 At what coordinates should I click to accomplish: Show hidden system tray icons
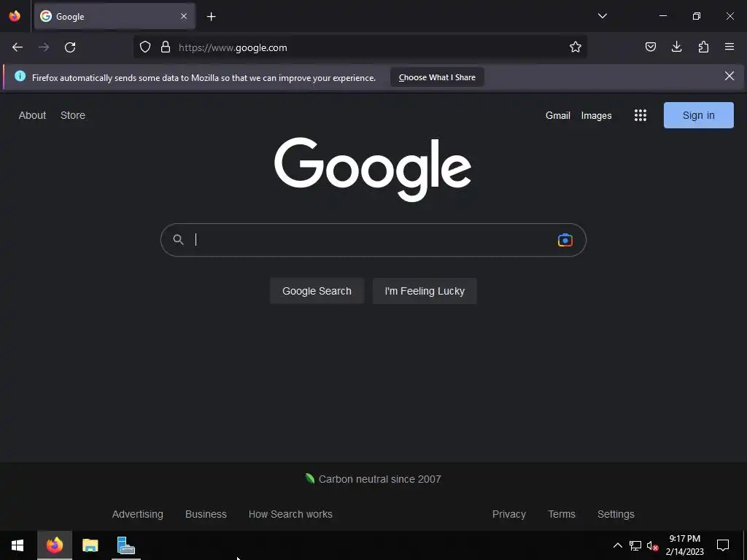pos(617,545)
